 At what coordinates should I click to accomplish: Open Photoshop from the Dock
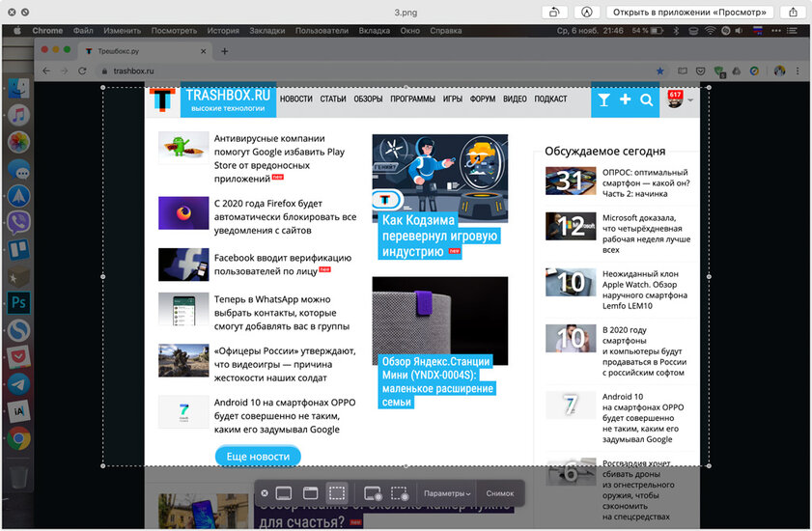coord(18,303)
